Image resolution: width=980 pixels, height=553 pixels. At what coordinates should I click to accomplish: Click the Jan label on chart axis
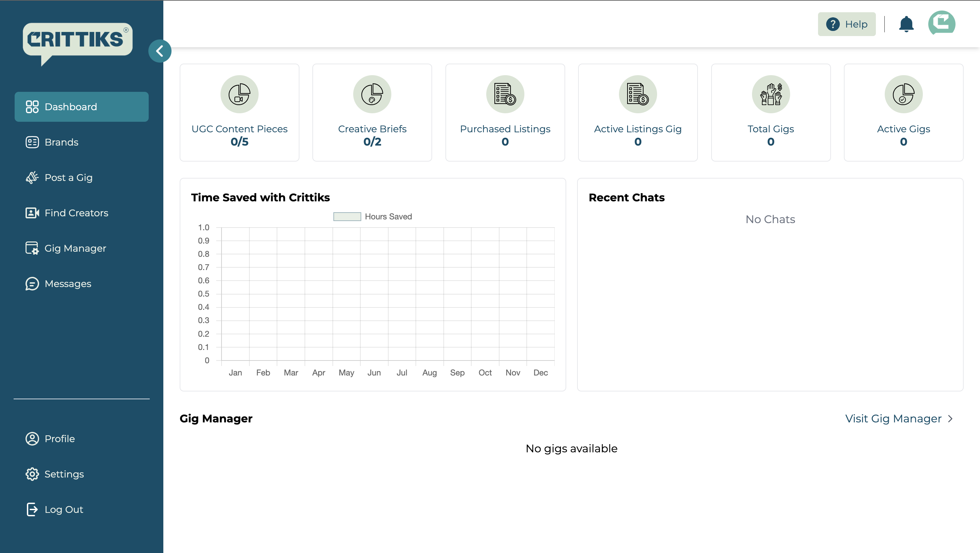[235, 373]
